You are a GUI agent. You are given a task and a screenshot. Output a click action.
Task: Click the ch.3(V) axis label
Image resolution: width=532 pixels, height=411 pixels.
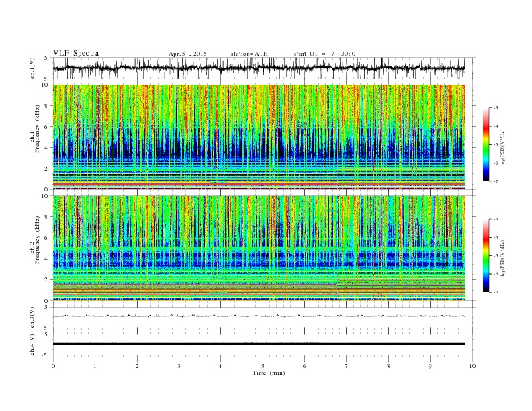click(x=32, y=318)
